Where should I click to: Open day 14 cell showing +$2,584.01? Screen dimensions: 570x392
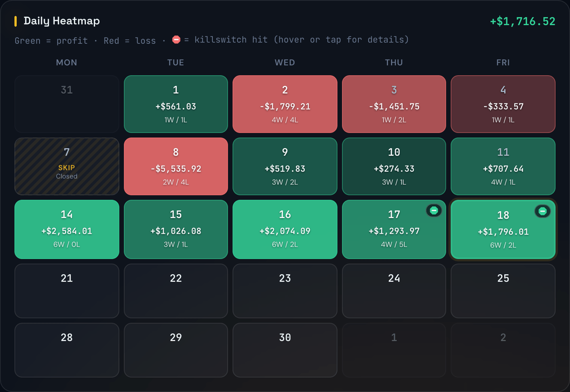pyautogui.click(x=67, y=229)
